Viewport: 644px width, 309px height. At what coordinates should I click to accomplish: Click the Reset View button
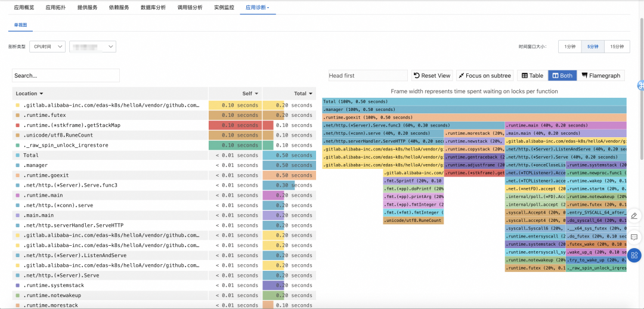click(432, 76)
